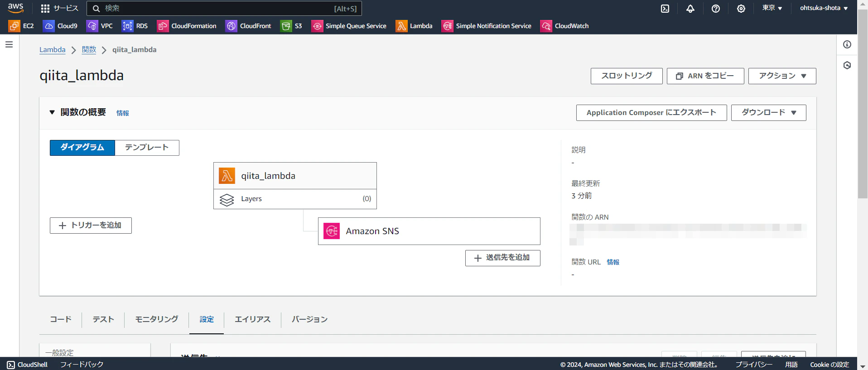This screenshot has width=868, height=370.
Task: Open Simple Queue Service shortcut
Action: 349,26
